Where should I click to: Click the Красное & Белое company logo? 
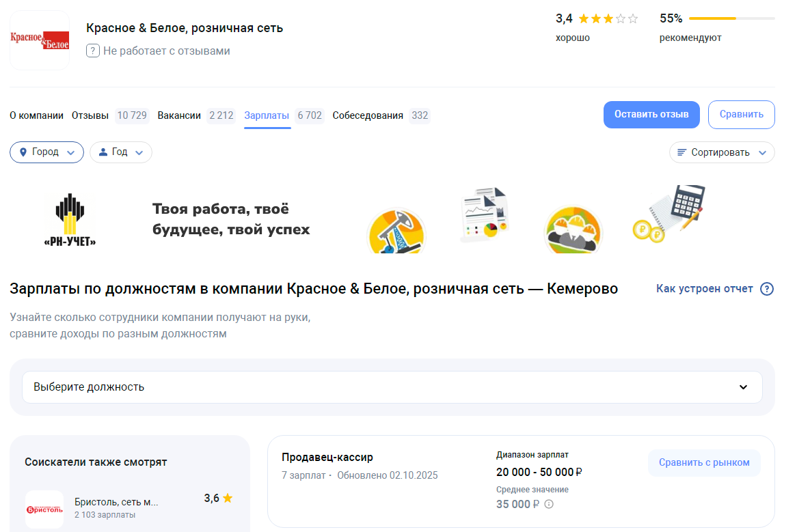click(40, 40)
